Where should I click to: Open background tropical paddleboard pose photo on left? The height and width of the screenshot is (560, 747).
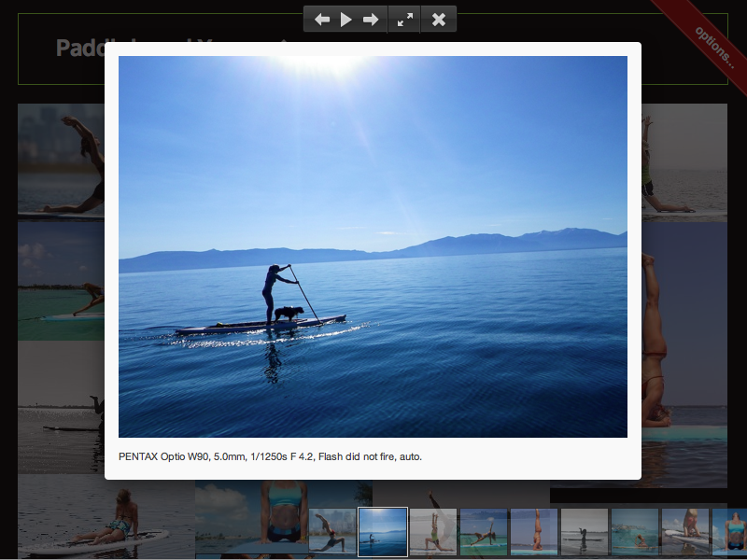point(61,281)
